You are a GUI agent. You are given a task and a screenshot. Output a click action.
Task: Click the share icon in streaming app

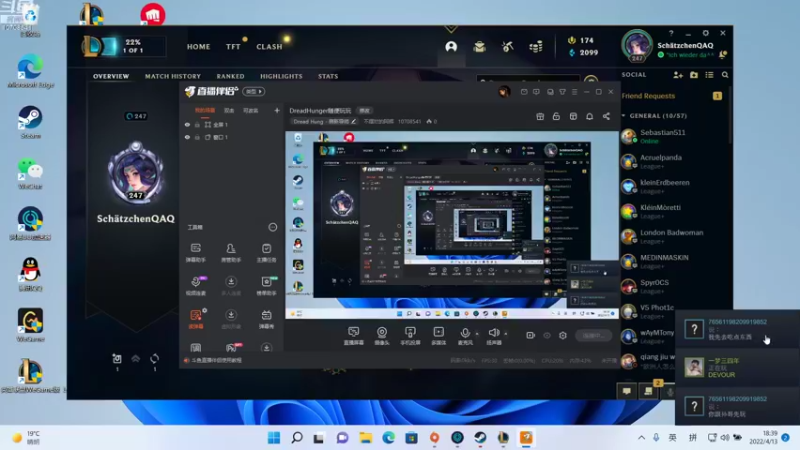(x=606, y=116)
